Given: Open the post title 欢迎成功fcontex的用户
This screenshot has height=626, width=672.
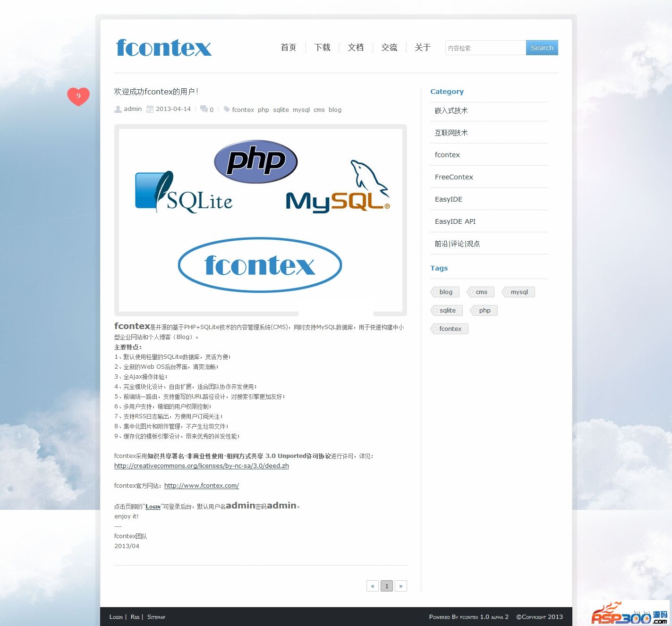Looking at the screenshot, I should [x=156, y=92].
